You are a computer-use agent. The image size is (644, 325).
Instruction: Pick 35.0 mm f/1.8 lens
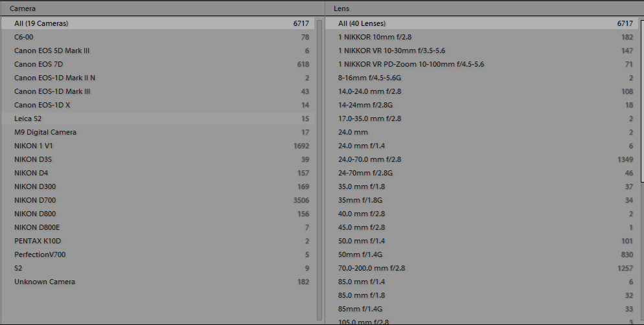click(483, 186)
